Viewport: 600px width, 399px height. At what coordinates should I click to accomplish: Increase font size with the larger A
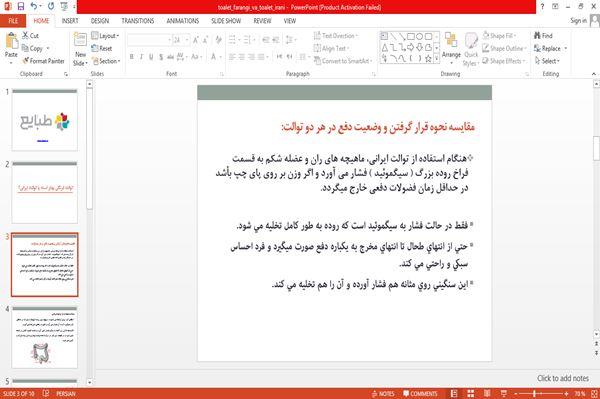196,40
